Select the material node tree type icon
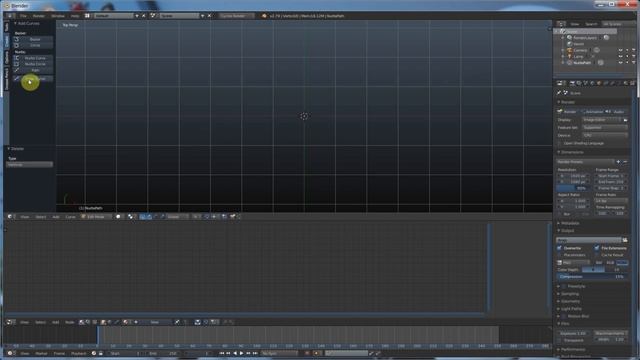 [81, 322]
